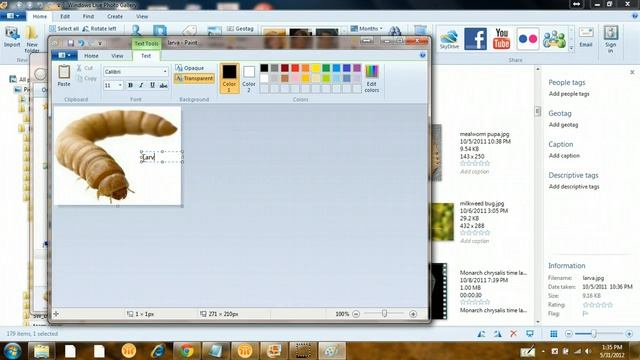Click the Flickr share icon in Photo Gallery
The height and width of the screenshot is (360, 640).
click(528, 39)
